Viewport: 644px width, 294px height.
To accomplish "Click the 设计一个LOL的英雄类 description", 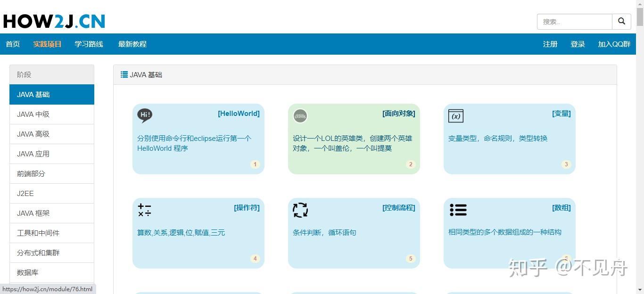I will pyautogui.click(x=353, y=143).
